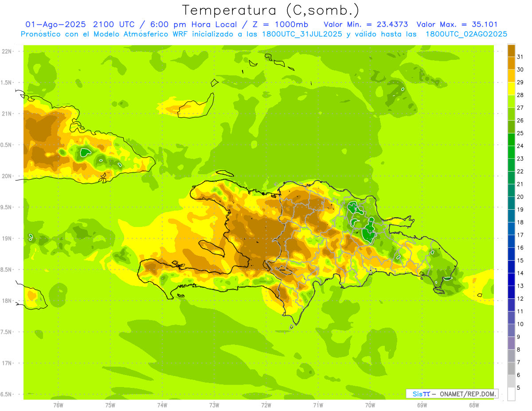Click the legend value '29'
Viewport: 532px width, 411px height.
click(x=520, y=82)
